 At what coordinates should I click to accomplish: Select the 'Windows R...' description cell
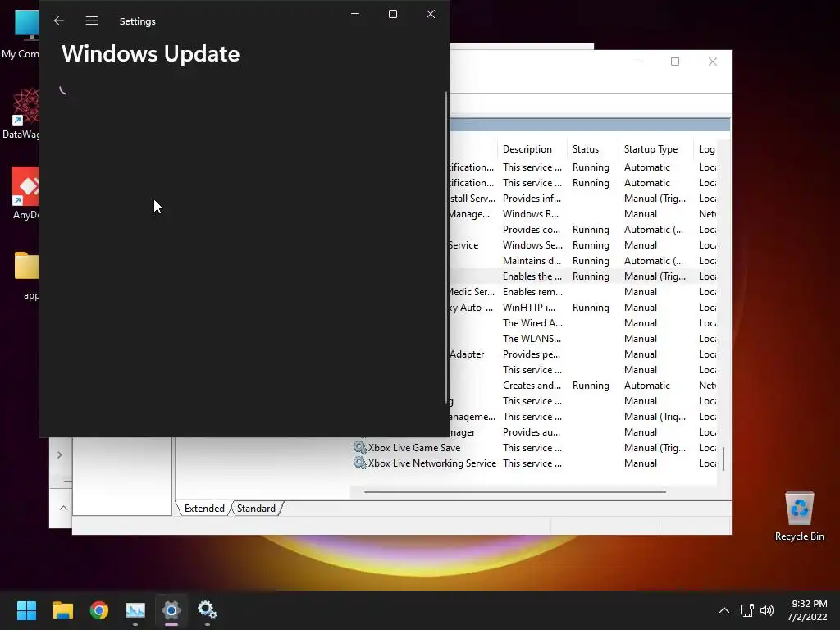coord(531,214)
